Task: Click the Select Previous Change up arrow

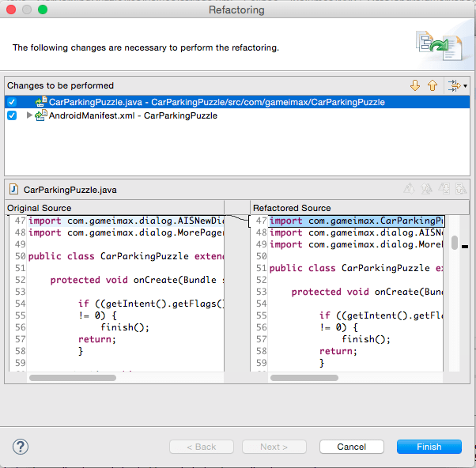Action: tap(433, 85)
